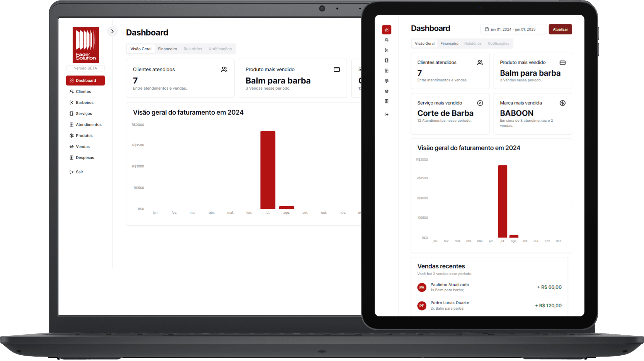Switch to Financeiro tab on laptop
644x361 pixels.
point(167,49)
